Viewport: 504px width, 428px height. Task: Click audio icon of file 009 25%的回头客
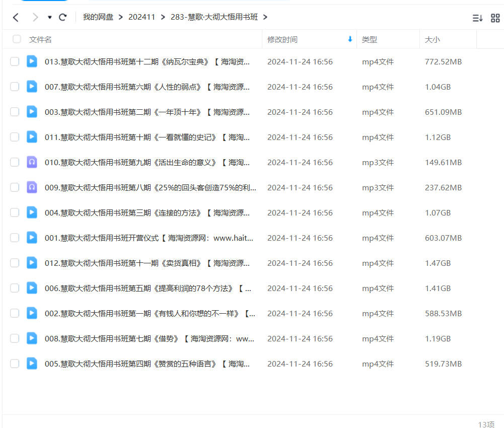coord(32,187)
